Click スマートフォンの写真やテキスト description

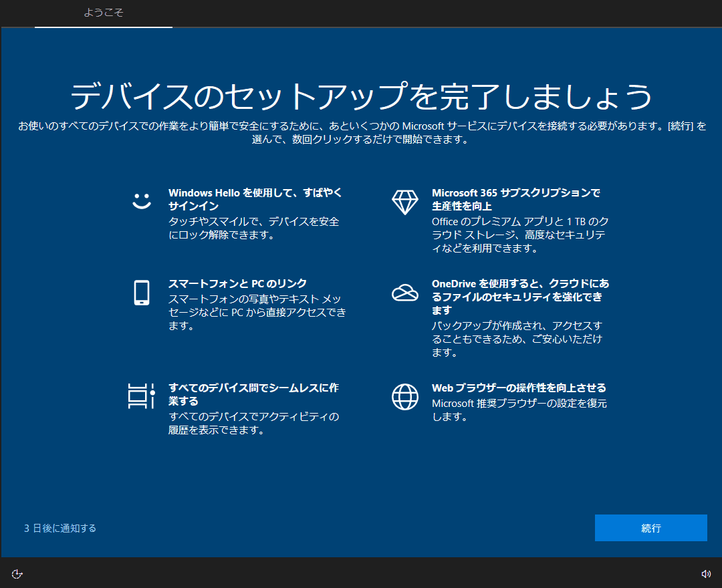[257, 313]
